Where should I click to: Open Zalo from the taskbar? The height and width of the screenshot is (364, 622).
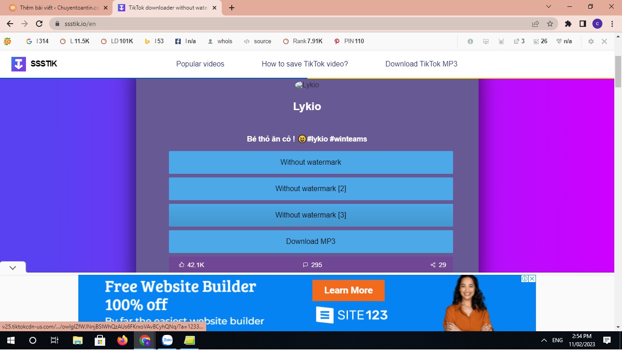click(167, 340)
